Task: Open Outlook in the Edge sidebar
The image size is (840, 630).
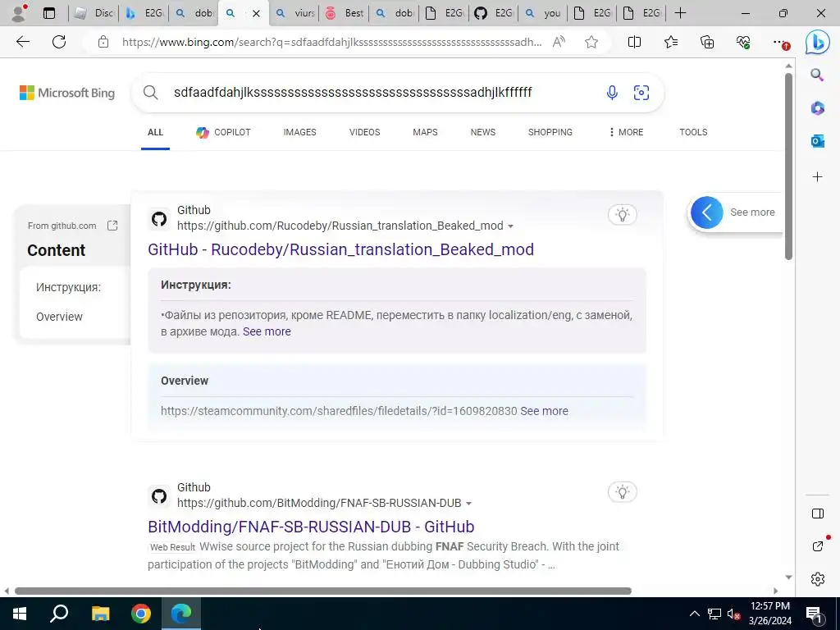Action: pos(817,141)
